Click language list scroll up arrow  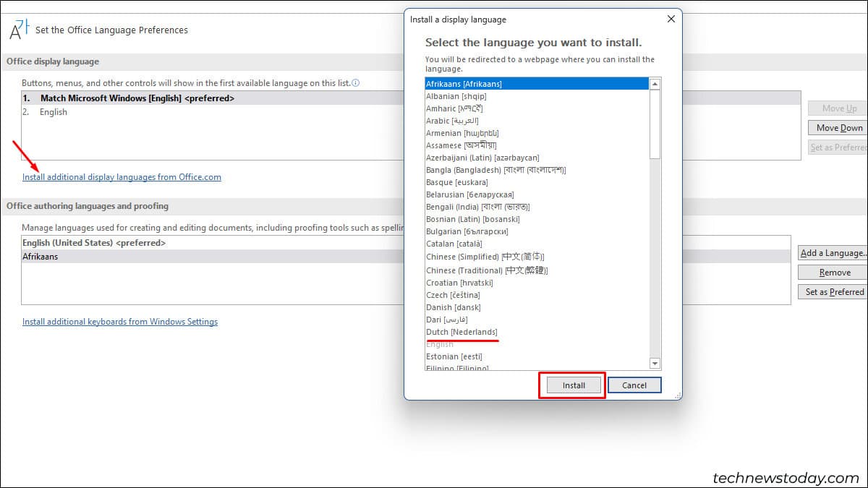(x=655, y=84)
